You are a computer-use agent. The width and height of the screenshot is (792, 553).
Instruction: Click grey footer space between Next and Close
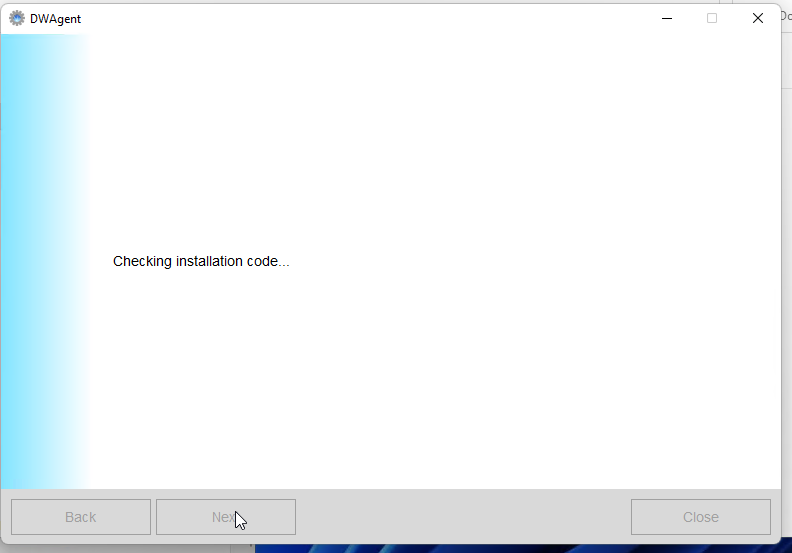point(460,517)
